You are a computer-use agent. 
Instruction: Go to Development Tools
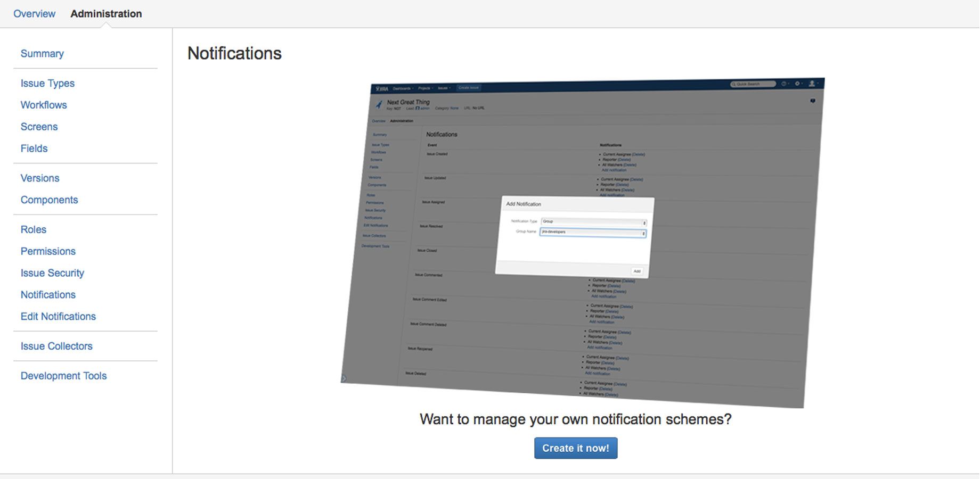(x=63, y=376)
